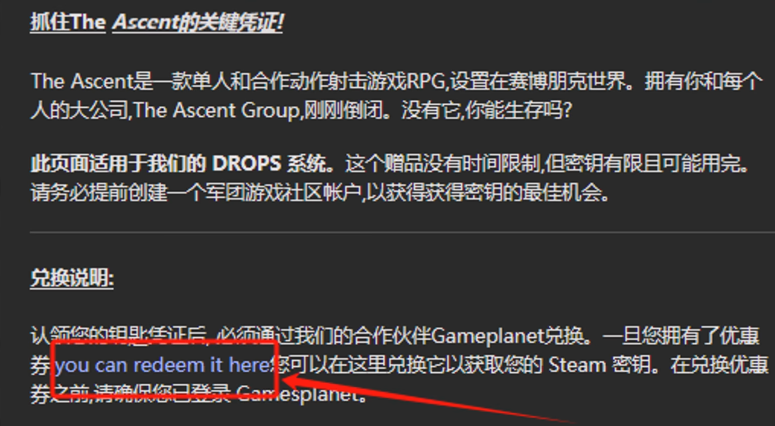
Task: Click the bold text '此页面适用于我们的'
Action: [118, 164]
